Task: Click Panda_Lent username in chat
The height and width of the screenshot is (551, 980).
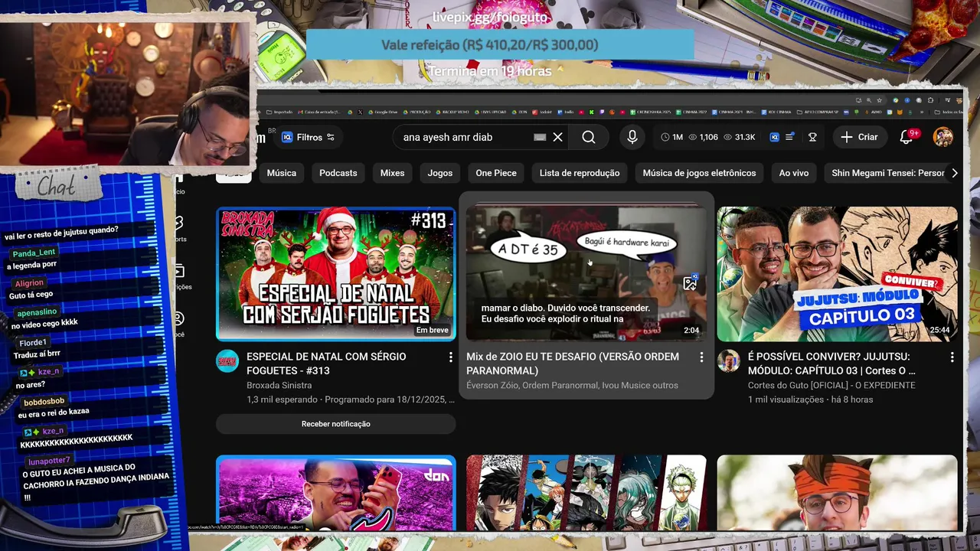Action: [x=34, y=253]
